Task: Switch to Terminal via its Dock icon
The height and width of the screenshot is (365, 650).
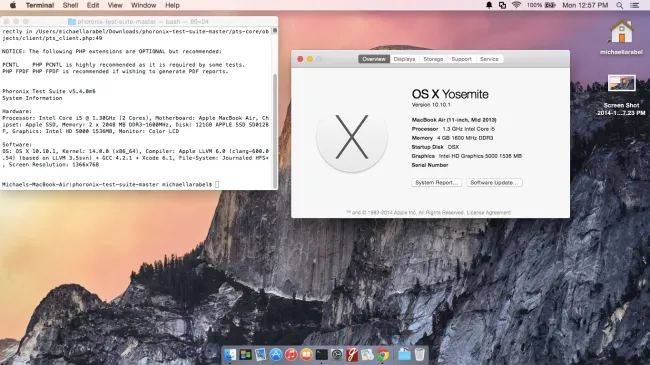Action: pos(322,355)
